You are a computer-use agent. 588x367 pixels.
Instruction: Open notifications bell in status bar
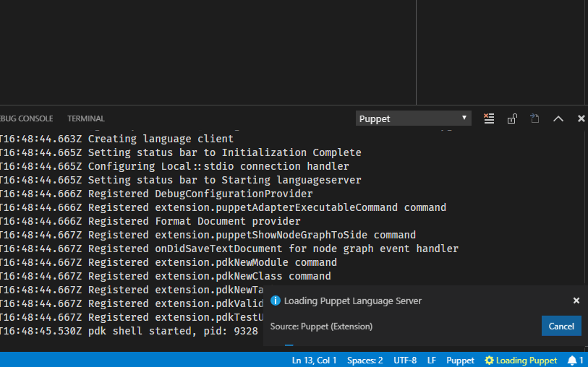pos(575,360)
